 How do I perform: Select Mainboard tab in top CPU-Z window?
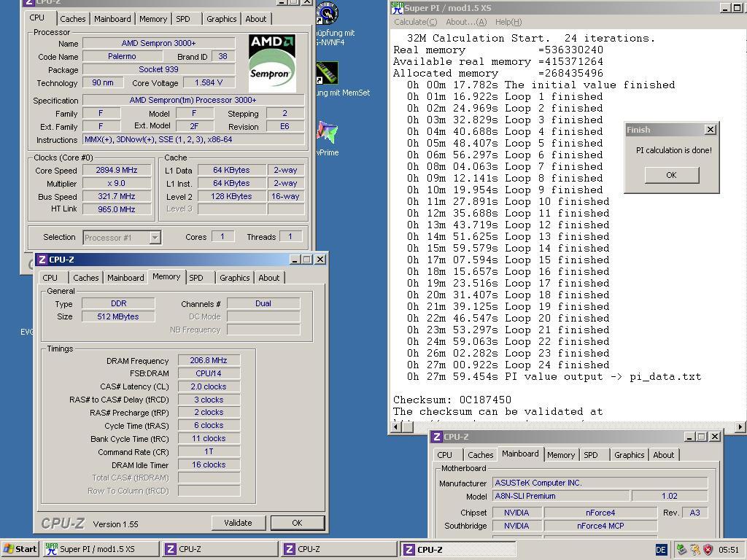[x=112, y=19]
